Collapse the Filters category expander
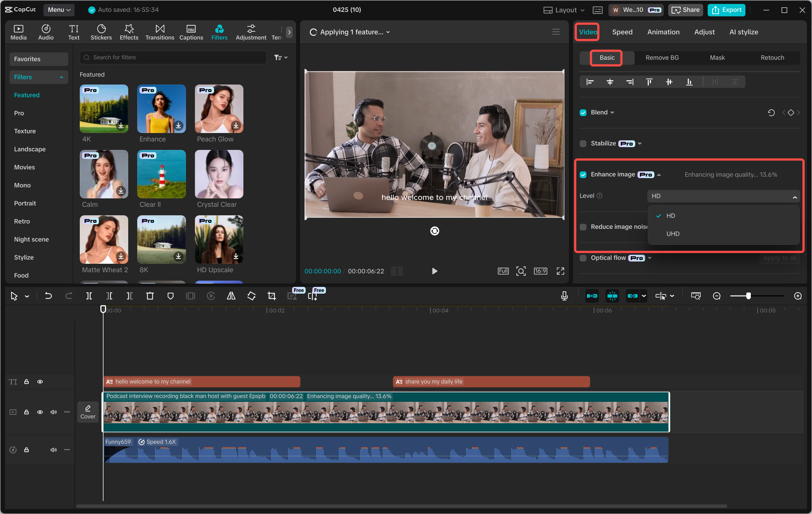Viewport: 812px width, 514px height. 61,77
